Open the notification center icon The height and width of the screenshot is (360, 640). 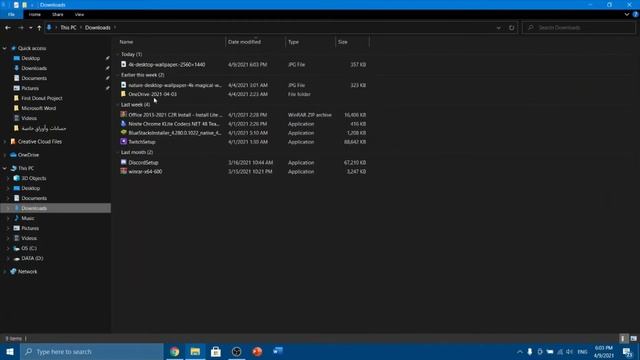628,352
